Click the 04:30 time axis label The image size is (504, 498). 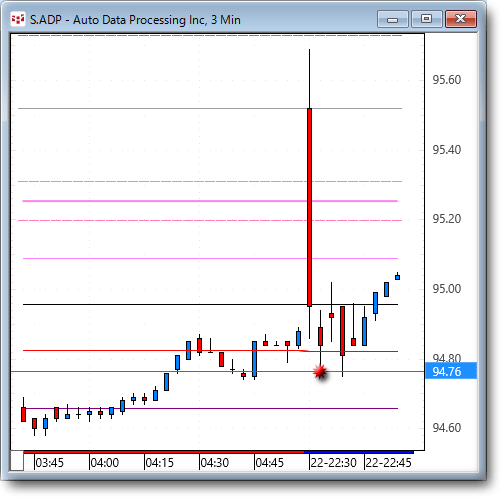tap(215, 463)
